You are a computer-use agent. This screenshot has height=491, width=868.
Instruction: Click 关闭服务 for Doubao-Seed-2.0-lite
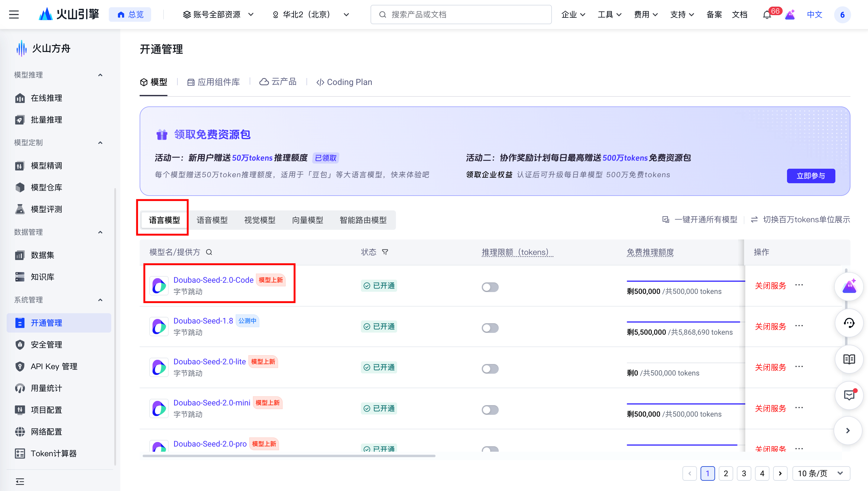pyautogui.click(x=770, y=367)
